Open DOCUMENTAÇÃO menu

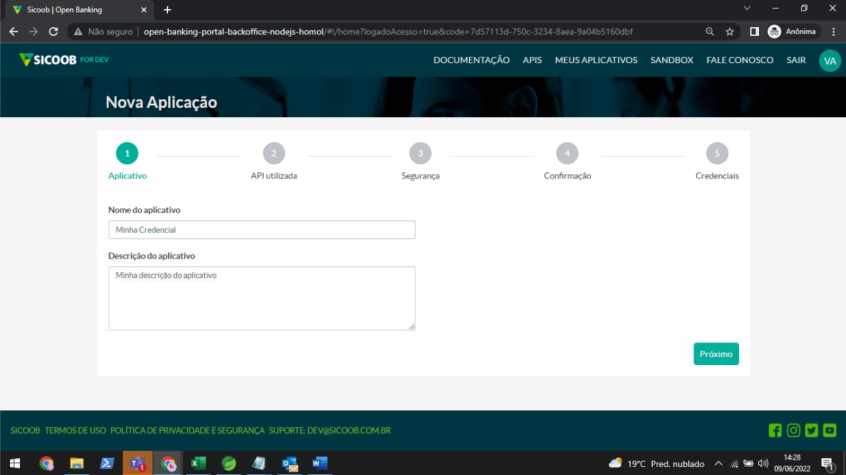(x=471, y=60)
